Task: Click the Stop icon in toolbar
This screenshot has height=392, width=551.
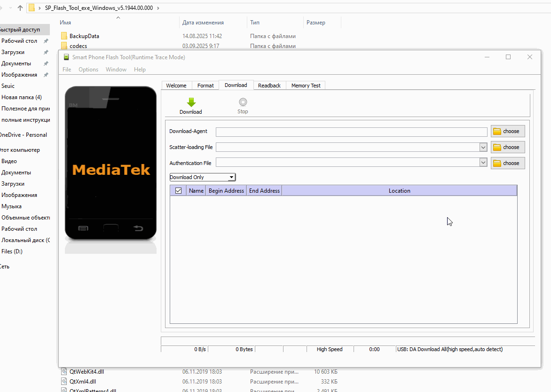Action: click(x=243, y=102)
